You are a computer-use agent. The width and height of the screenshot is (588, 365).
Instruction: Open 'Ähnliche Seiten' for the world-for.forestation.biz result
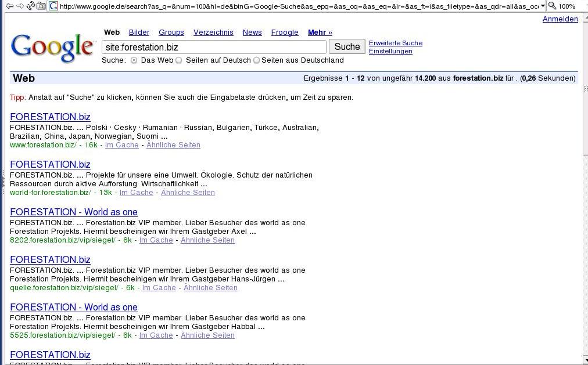[188, 193]
